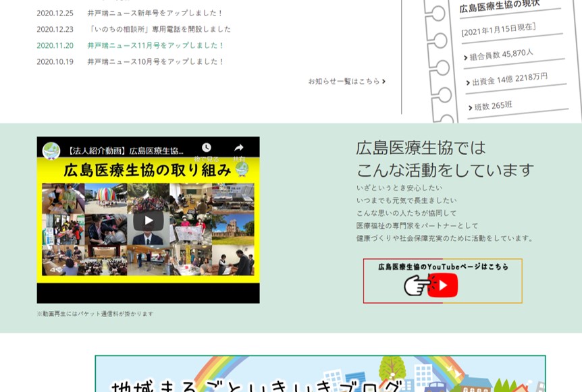Click the chevron beside 班数 265班
The height and width of the screenshot is (392, 582).
tap(470, 108)
